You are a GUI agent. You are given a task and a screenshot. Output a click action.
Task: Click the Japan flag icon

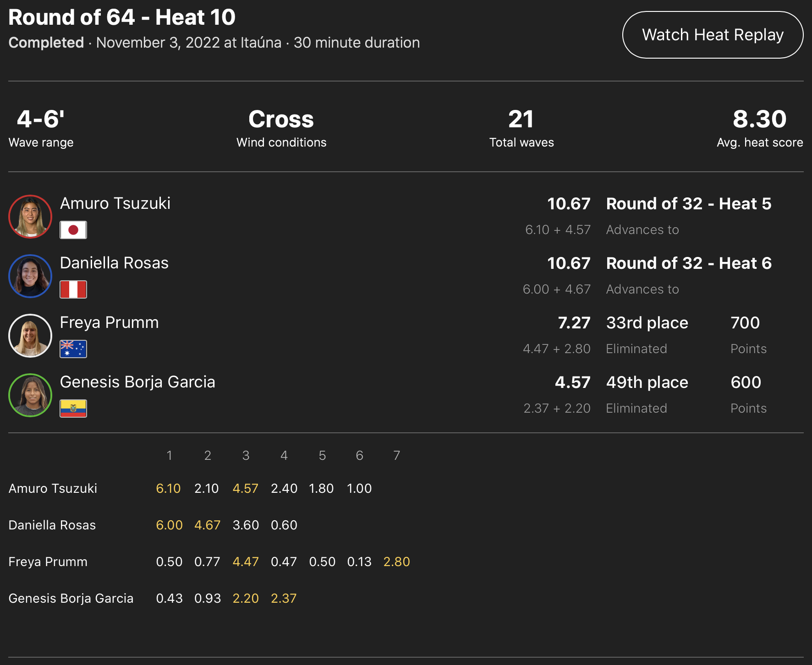[73, 230]
